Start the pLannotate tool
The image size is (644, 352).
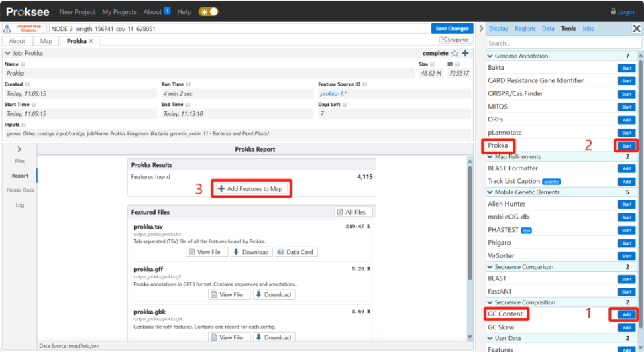pos(627,133)
